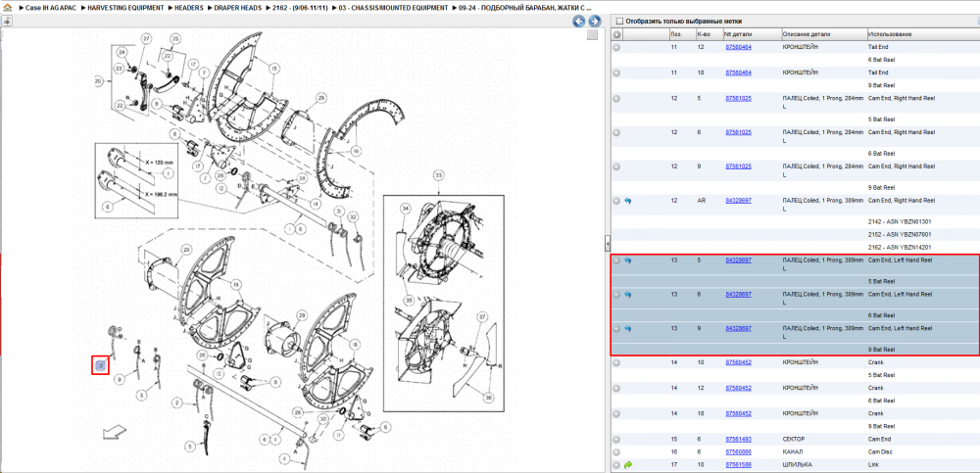This screenshot has height=473, width=980.
Task: Enable 'Отобразить только выбранные метки' checkbox
Action: [619, 21]
